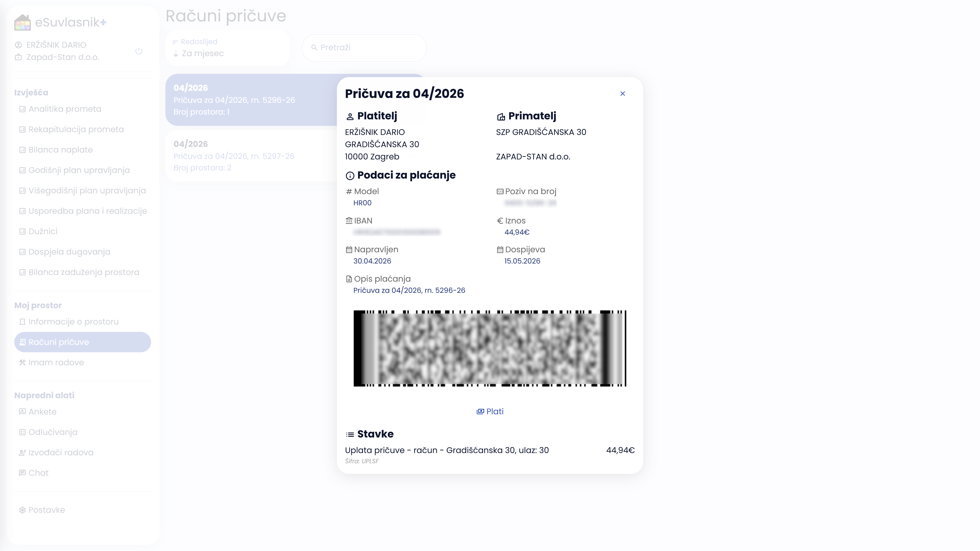Image resolution: width=980 pixels, height=551 pixels.
Task: Click the Podaci za plaćanje info icon
Action: tap(350, 176)
